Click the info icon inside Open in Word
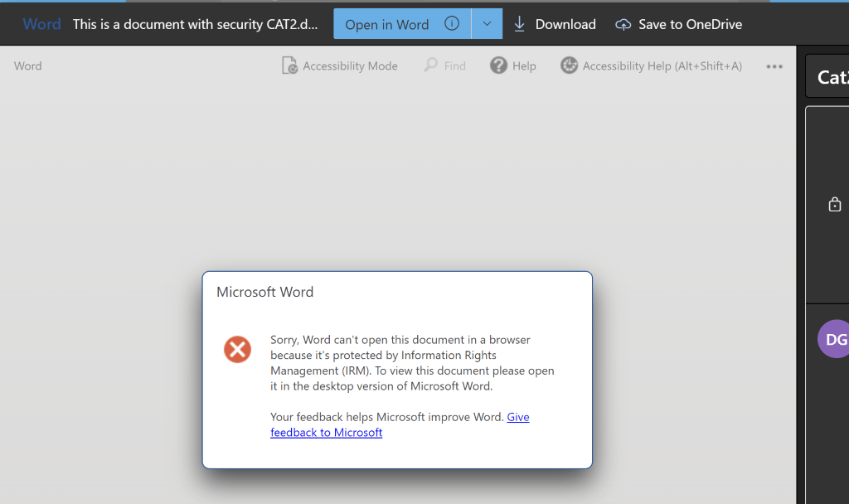 click(452, 24)
